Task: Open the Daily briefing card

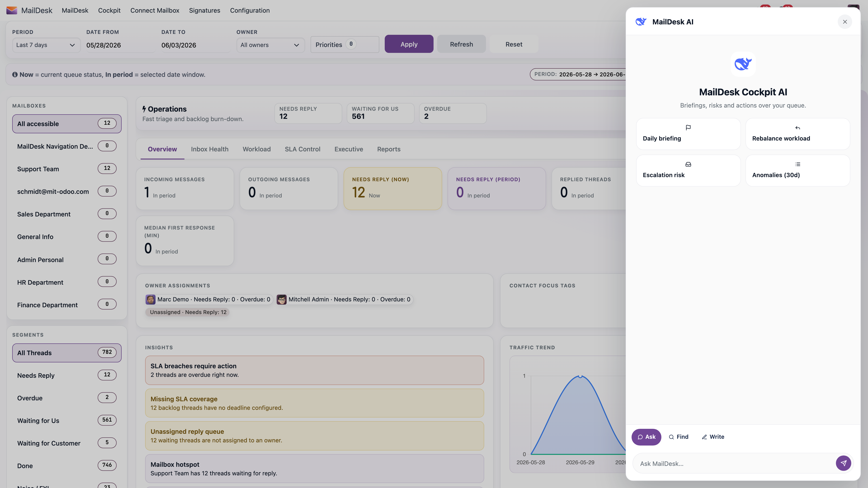Action: click(688, 134)
